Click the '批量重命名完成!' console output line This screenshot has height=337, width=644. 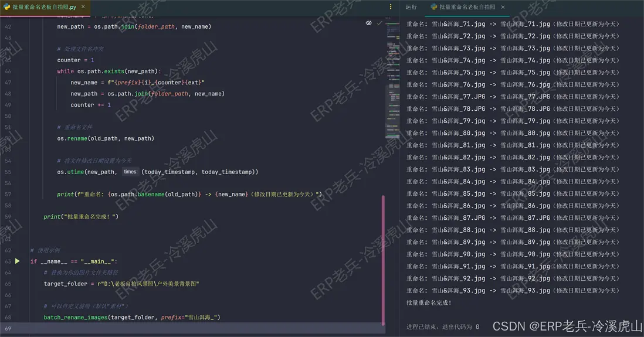[x=429, y=302]
